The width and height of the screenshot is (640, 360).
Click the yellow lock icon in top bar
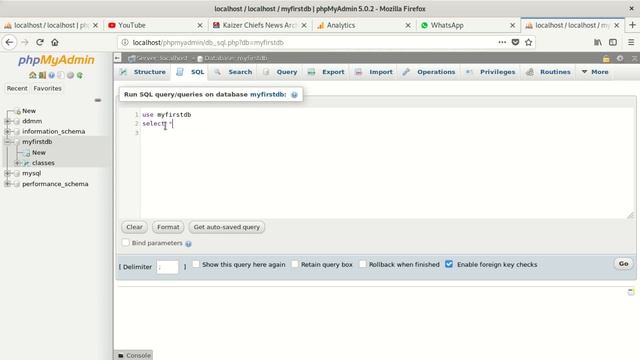(606, 58)
